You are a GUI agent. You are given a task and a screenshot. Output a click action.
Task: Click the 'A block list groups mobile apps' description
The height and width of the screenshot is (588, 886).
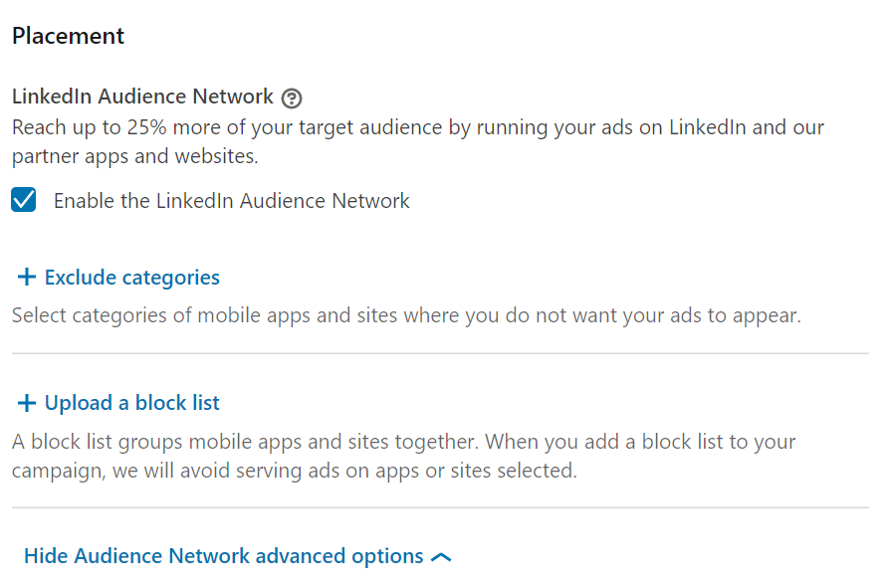tap(403, 456)
